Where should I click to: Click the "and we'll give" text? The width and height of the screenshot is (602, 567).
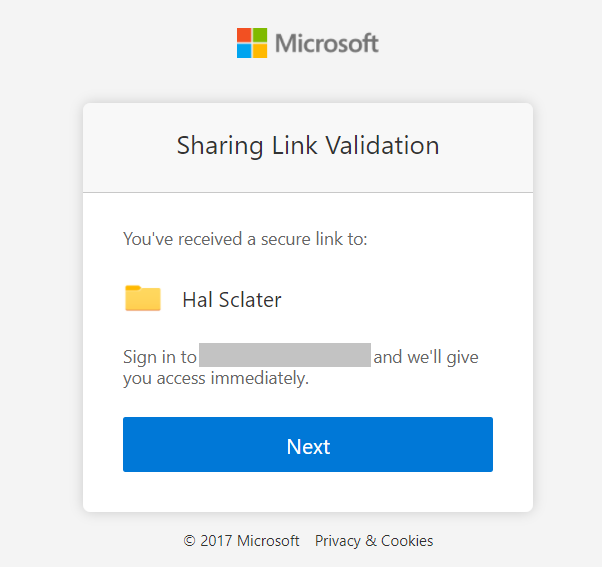426,357
